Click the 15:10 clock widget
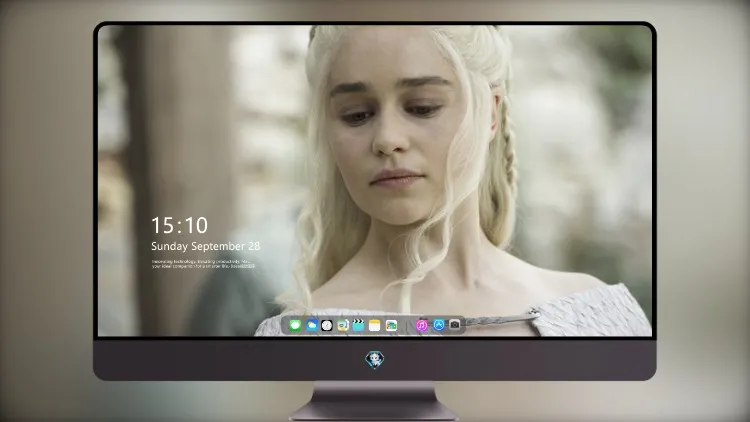 click(x=179, y=225)
